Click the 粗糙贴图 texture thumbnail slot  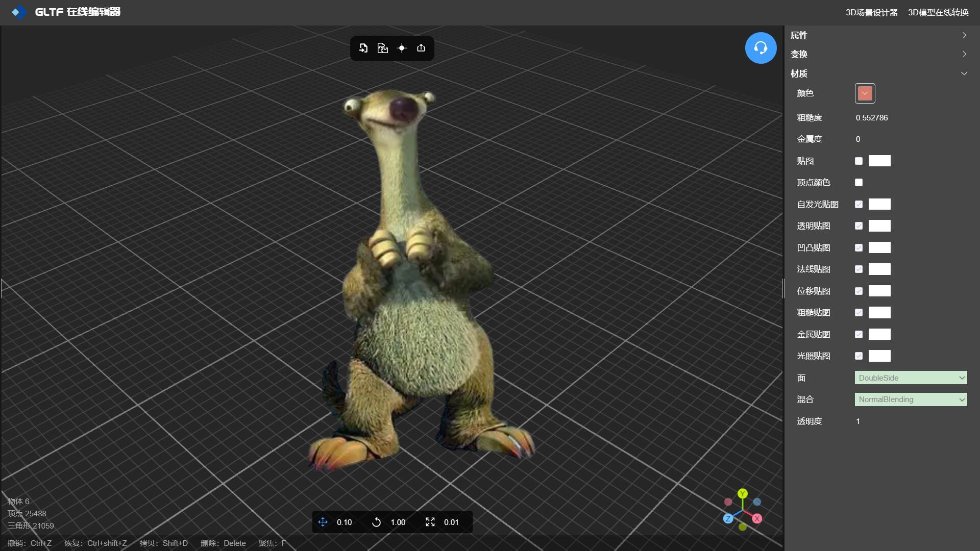coord(879,312)
